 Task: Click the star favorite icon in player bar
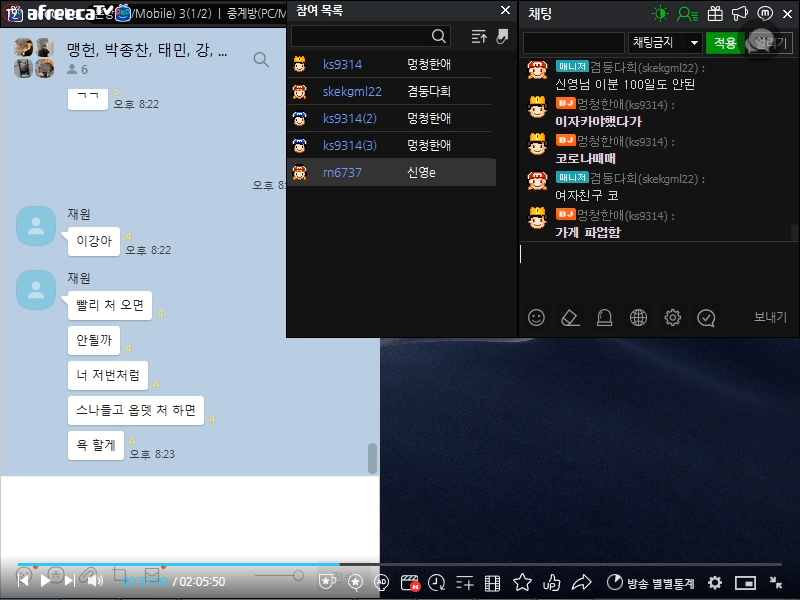(x=522, y=582)
